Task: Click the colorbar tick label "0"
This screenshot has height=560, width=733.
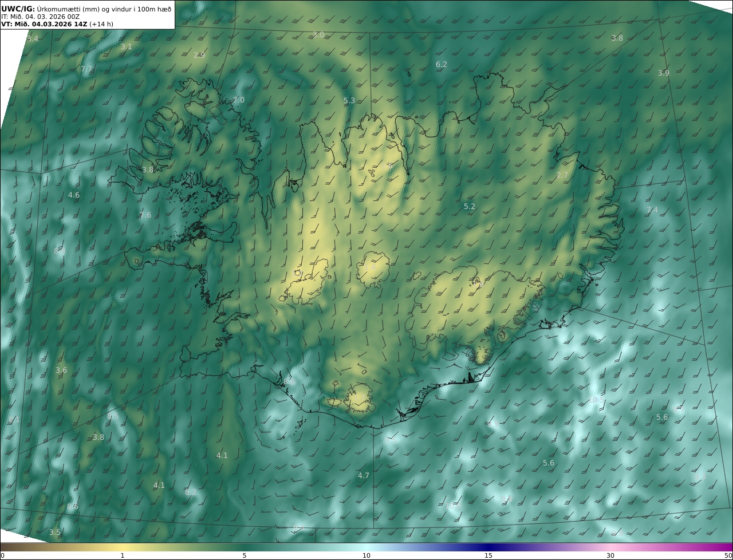Action: [x=2, y=555]
